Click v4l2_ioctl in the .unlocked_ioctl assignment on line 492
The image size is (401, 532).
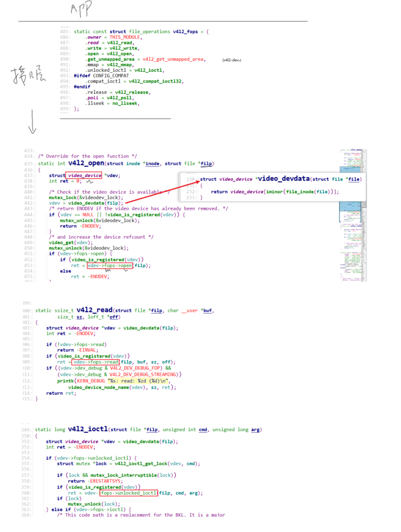(x=148, y=70)
